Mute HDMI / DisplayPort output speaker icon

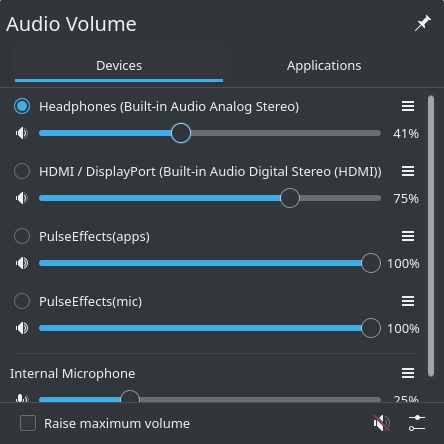pyautogui.click(x=22, y=198)
